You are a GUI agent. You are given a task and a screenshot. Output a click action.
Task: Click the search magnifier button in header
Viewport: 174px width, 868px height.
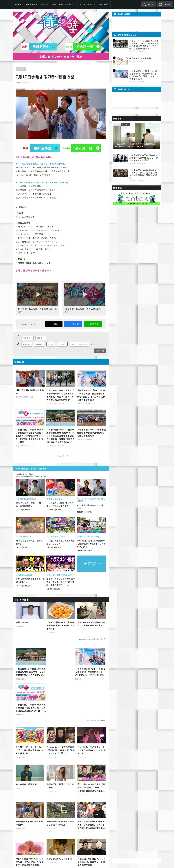148,4
